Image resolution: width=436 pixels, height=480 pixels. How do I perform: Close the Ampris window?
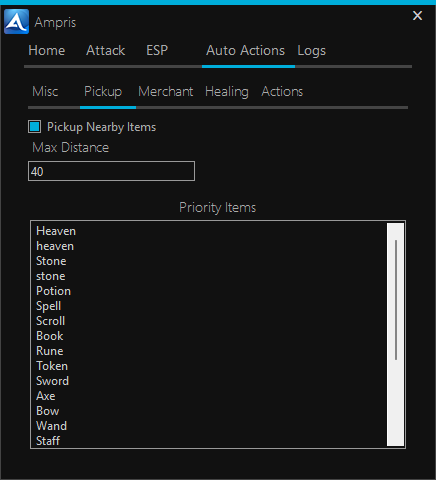(x=417, y=16)
